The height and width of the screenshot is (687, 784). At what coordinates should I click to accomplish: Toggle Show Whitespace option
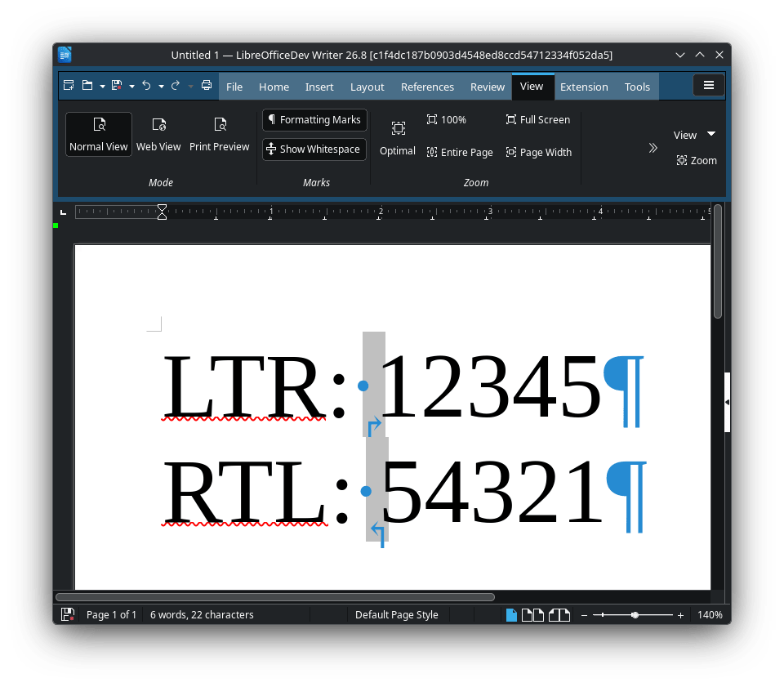point(314,149)
